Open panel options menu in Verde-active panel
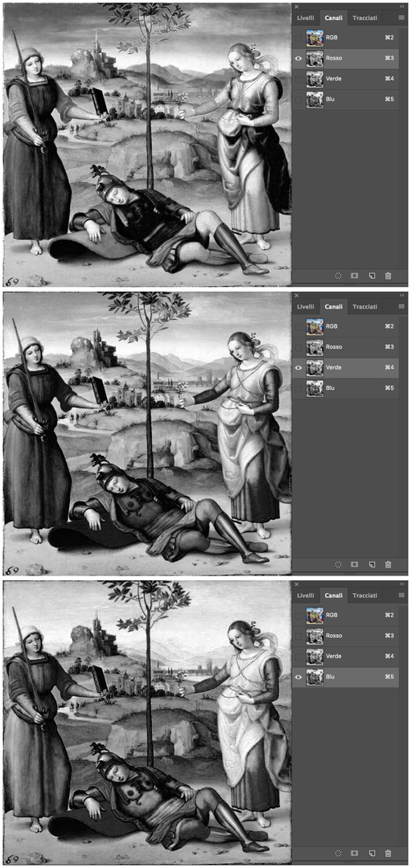The height and width of the screenshot is (868, 411). (401, 306)
